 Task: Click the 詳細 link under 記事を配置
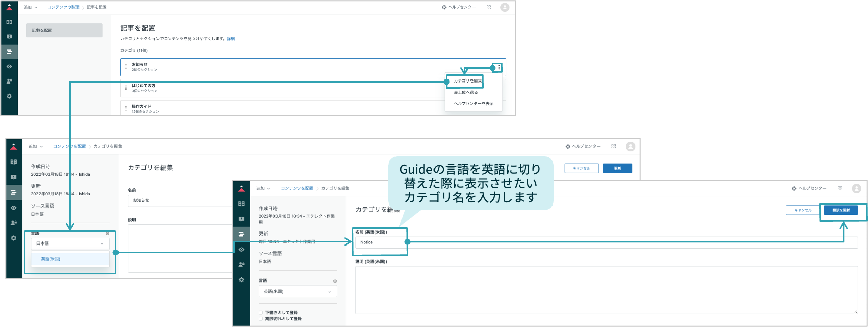pos(231,39)
